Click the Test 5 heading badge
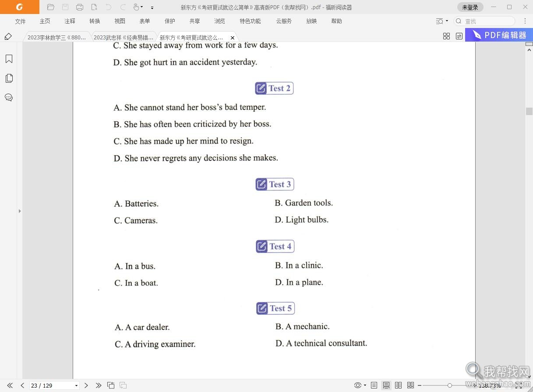Image resolution: width=533 pixels, height=392 pixels. [275, 308]
